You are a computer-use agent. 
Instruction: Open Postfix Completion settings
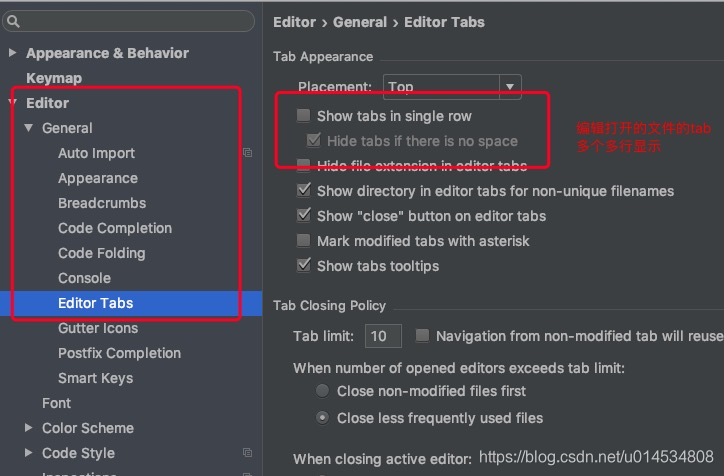tap(119, 353)
